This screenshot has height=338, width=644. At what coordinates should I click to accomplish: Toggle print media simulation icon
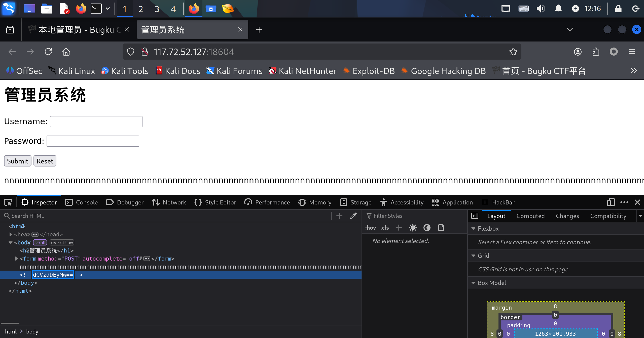click(441, 228)
